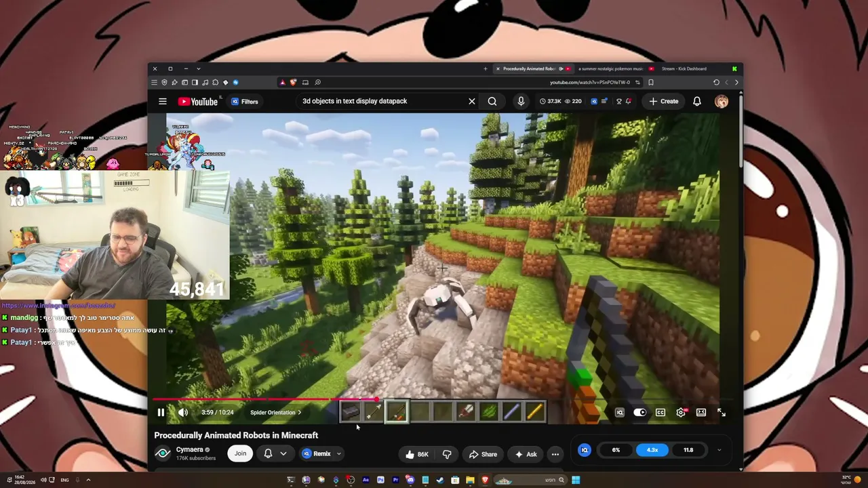The height and width of the screenshot is (488, 868).
Task: Open Steam from the taskbar
Action: [x=440, y=480]
